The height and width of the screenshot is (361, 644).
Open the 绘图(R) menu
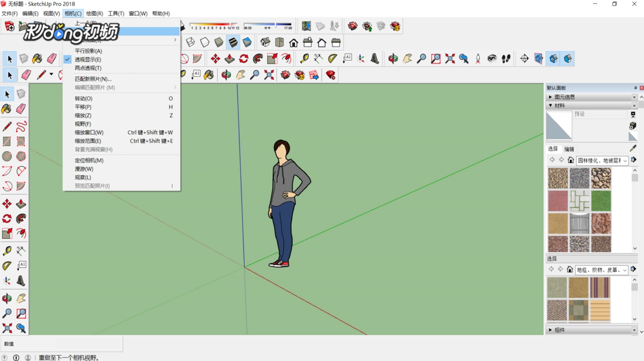94,13
